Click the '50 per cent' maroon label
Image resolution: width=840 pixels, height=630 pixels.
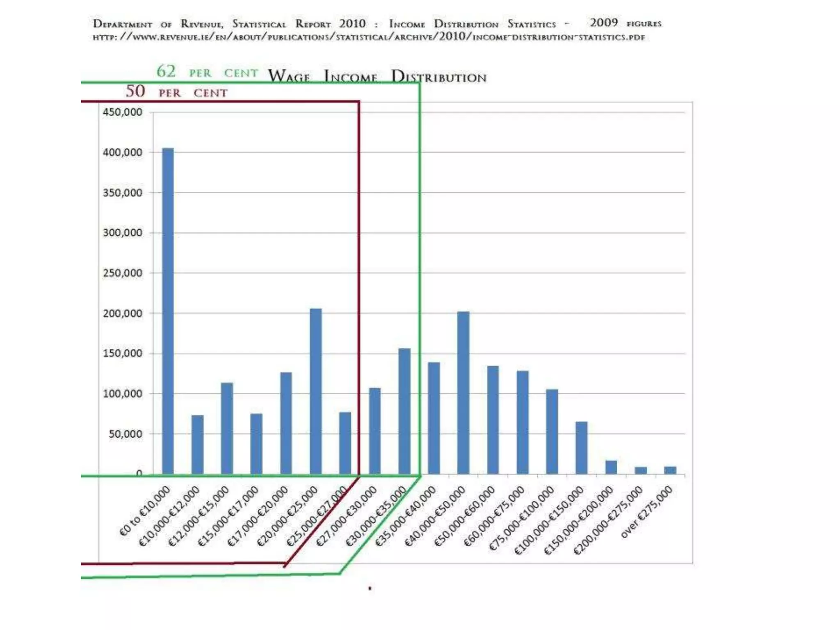176,91
